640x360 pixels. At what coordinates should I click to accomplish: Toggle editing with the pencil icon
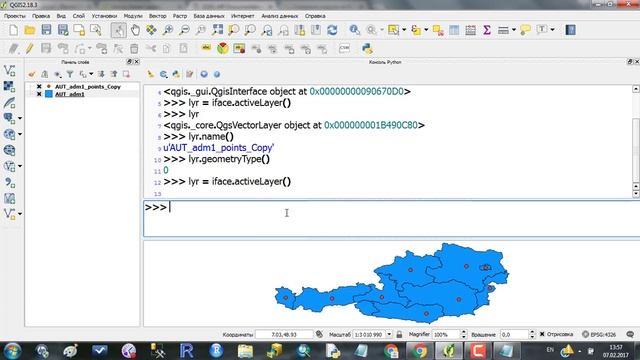(29, 49)
